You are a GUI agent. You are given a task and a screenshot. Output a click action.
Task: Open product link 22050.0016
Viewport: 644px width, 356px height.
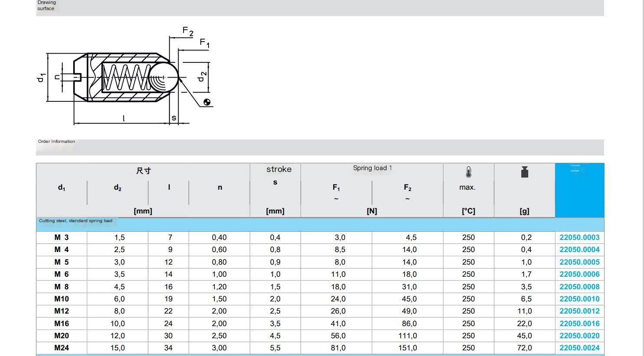click(x=579, y=324)
